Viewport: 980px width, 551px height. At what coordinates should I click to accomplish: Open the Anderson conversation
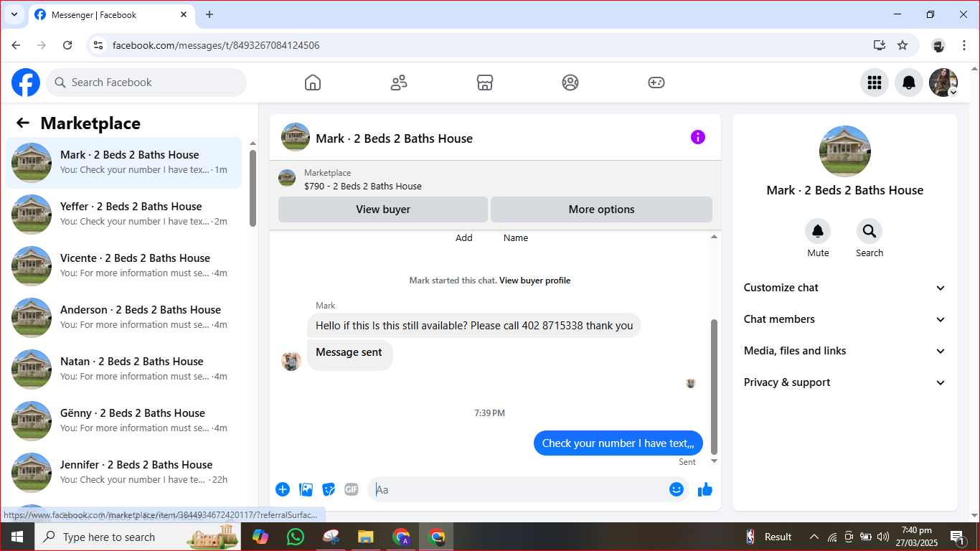pyautogui.click(x=124, y=318)
